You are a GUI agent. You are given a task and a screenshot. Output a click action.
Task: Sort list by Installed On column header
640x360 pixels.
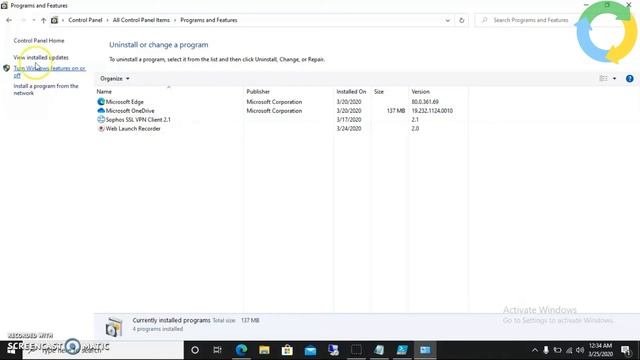pos(351,91)
